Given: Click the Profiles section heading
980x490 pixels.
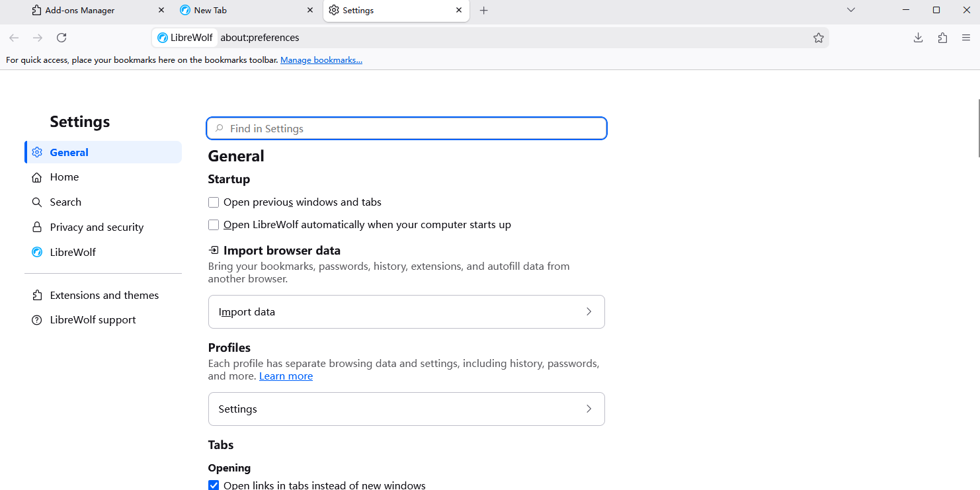Looking at the screenshot, I should (x=229, y=348).
